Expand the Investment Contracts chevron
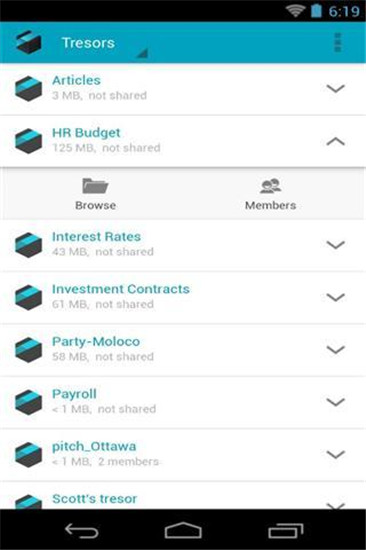Viewport: 366px width, 550px height. tap(335, 297)
